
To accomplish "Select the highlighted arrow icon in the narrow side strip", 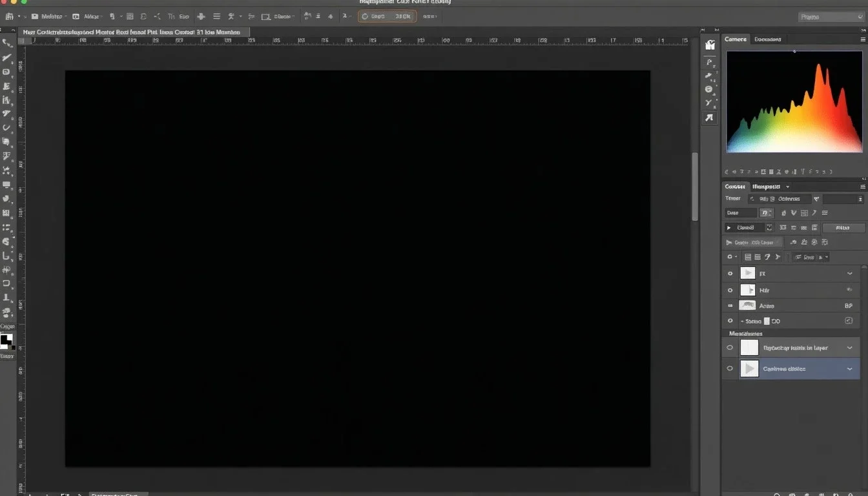I will point(710,118).
